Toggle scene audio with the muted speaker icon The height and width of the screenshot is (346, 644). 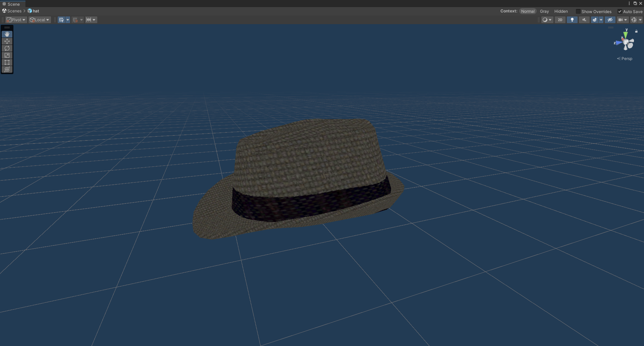click(584, 20)
